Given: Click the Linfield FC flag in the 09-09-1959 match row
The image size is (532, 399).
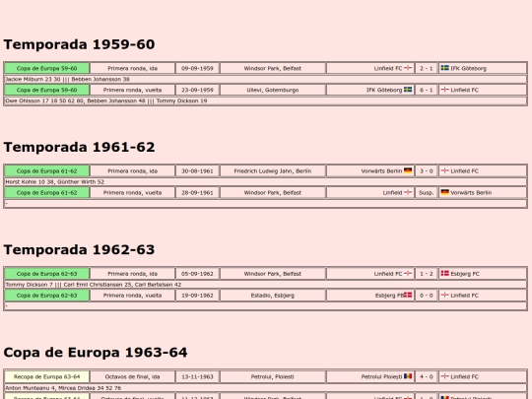Looking at the screenshot, I should 408,68.
